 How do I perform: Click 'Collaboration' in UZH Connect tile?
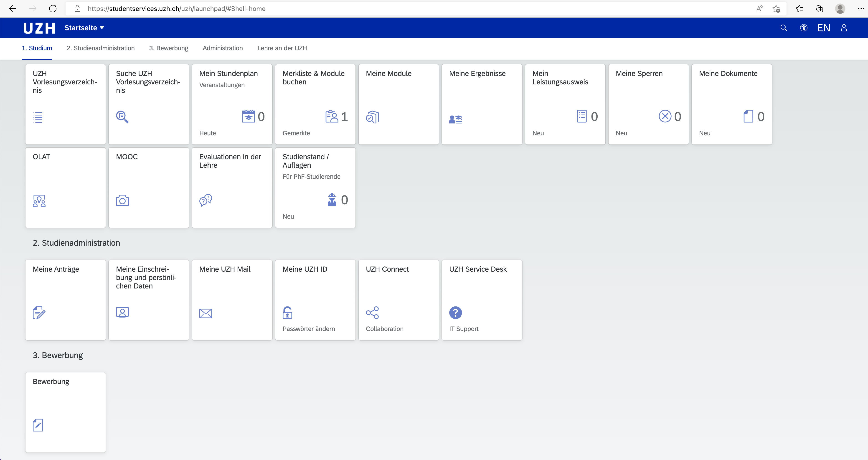(x=384, y=329)
